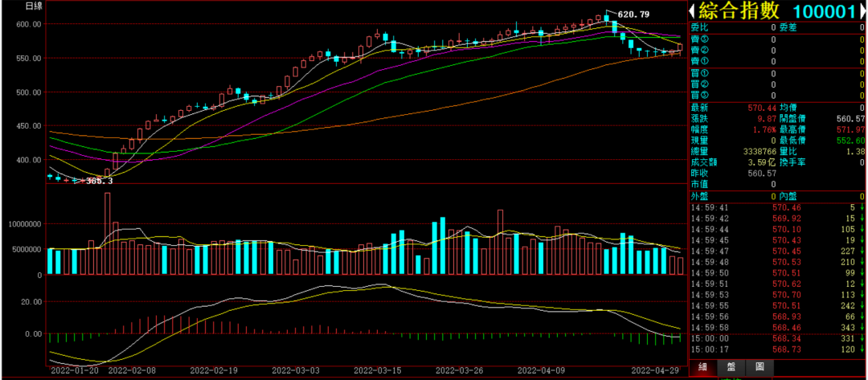Click the 620.79 high price marker
Image resolution: width=868 pixels, height=380 pixels.
pos(633,14)
